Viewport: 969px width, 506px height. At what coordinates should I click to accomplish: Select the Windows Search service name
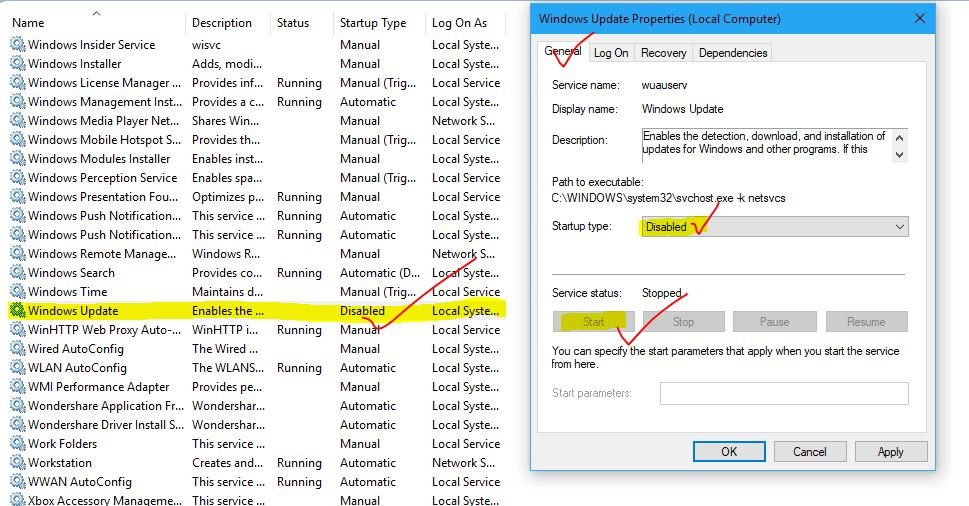pyautogui.click(x=71, y=272)
